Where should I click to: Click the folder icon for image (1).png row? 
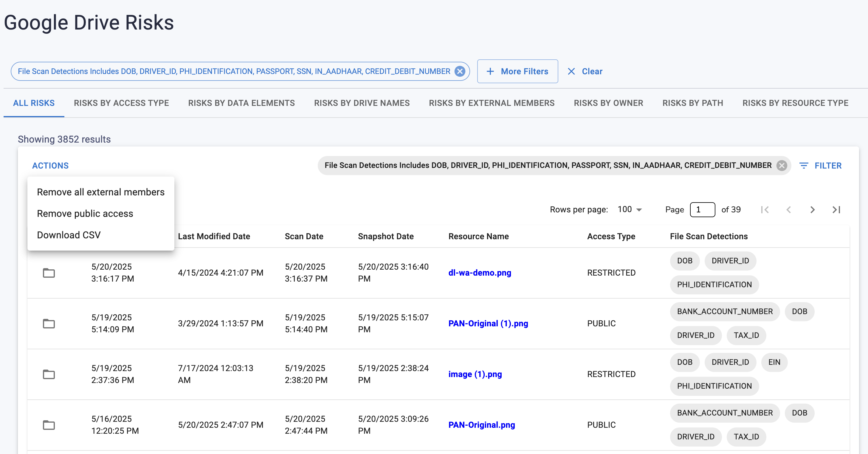(x=49, y=374)
